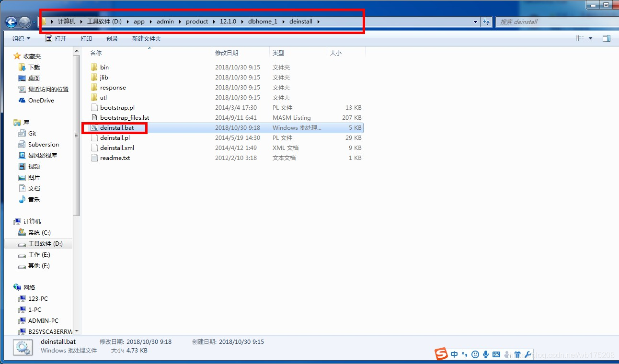Screen dimensions: 619x364
Task: Select 计算机 in the address breadcrumb
Action: pyautogui.click(x=67, y=22)
